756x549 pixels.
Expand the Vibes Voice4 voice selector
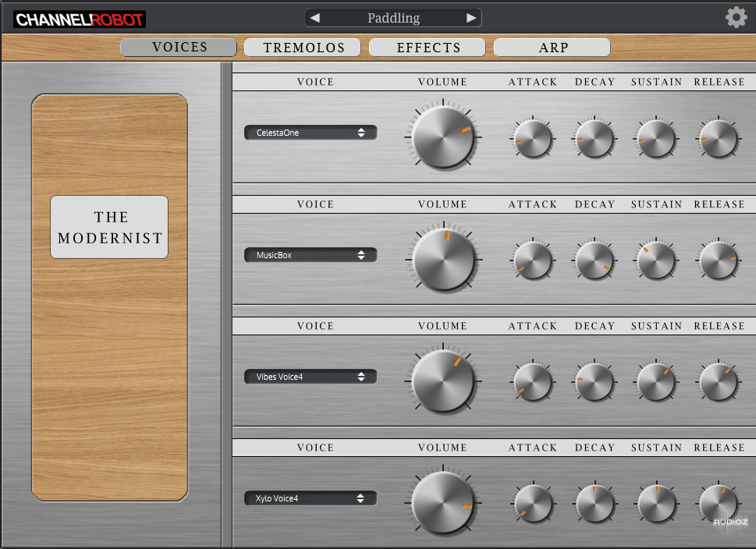click(311, 377)
